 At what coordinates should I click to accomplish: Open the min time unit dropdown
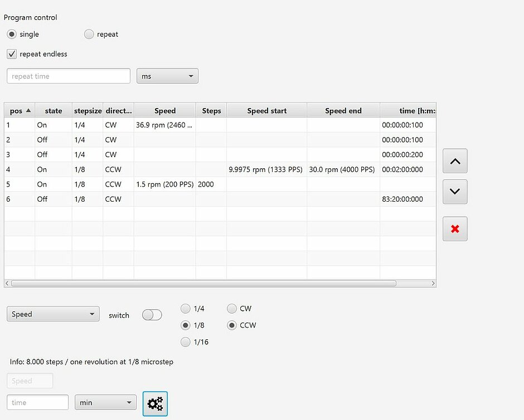click(x=105, y=402)
